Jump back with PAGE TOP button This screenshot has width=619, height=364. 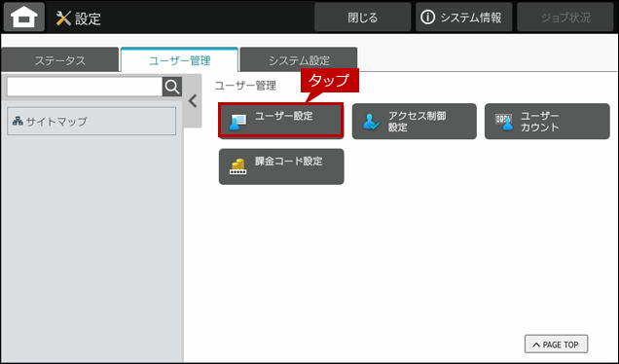pos(556,345)
